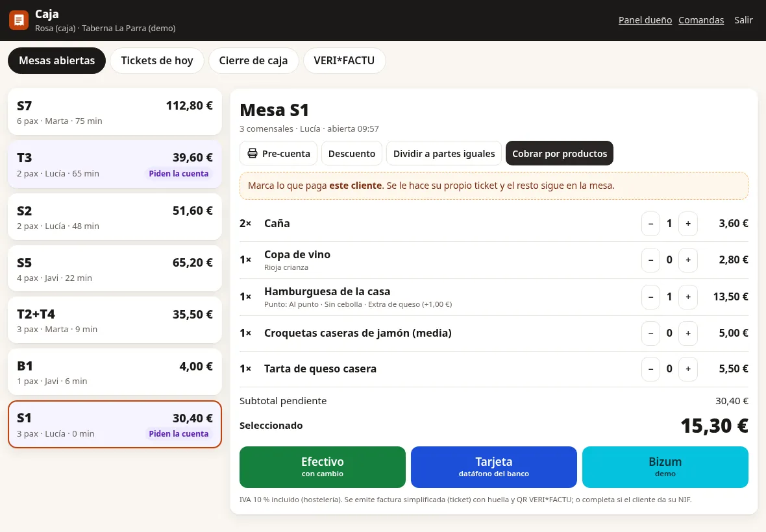Click the Caña price 3,60 €

click(734, 224)
